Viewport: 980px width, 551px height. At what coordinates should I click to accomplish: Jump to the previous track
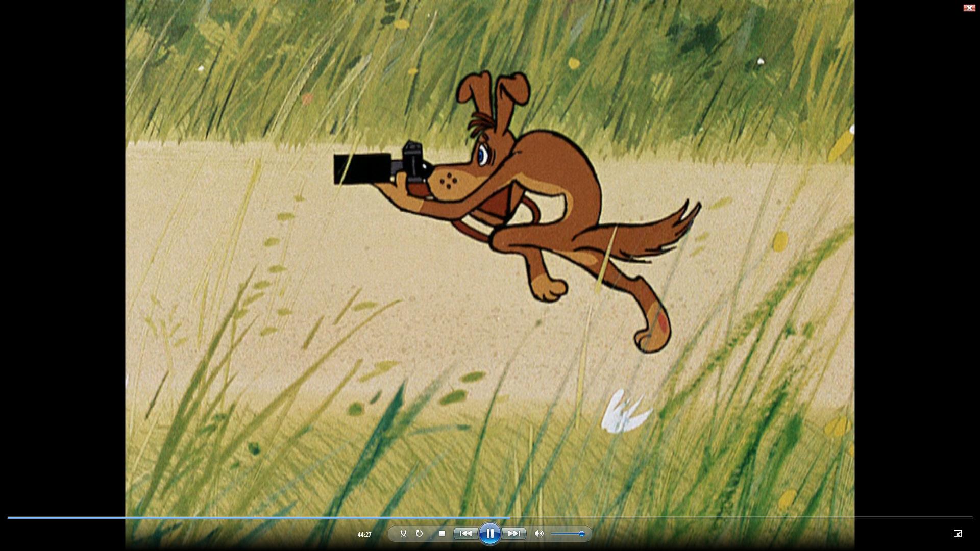(465, 534)
